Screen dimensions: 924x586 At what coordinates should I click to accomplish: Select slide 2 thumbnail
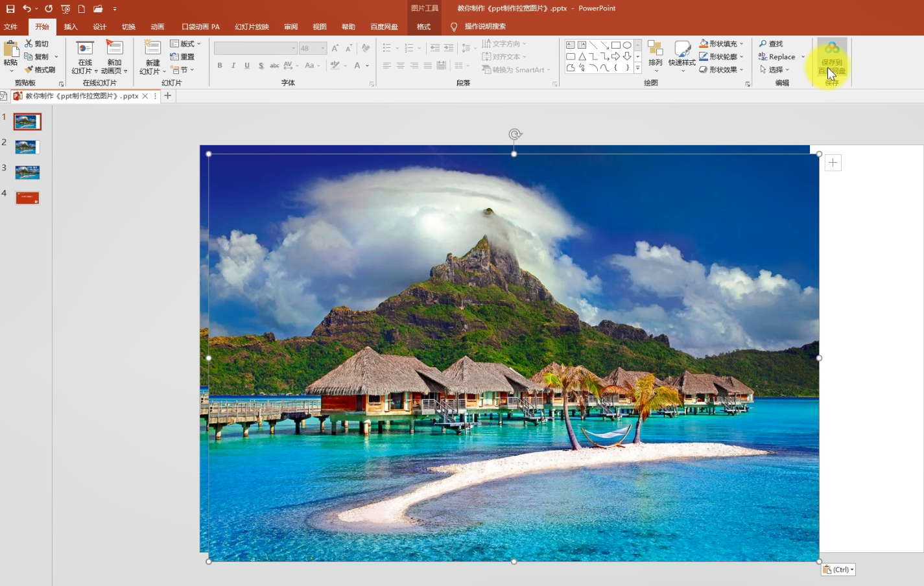pyautogui.click(x=27, y=147)
